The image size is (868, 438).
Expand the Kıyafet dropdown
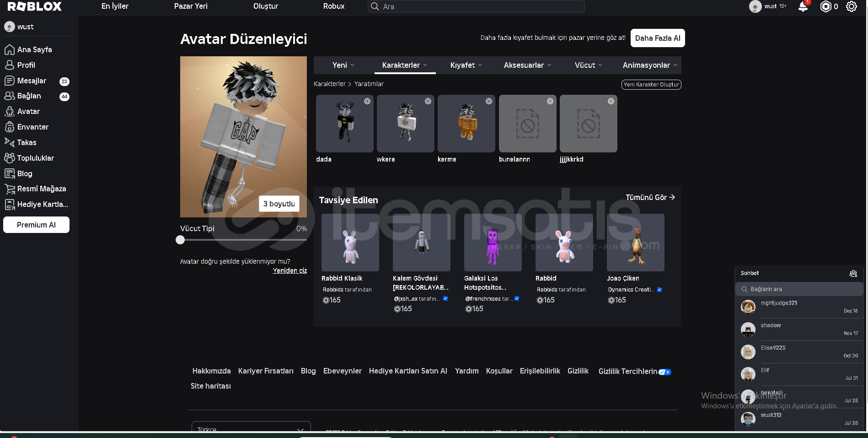[x=466, y=65]
